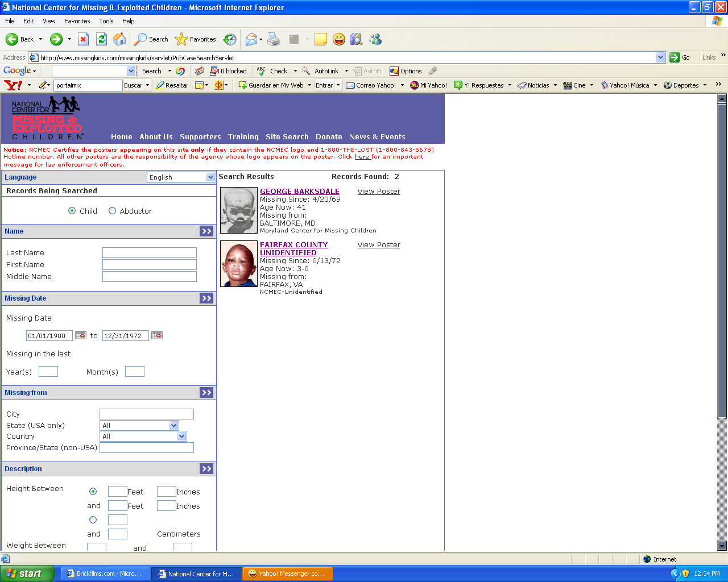Open the History button in the IE toolbar

coord(230,39)
